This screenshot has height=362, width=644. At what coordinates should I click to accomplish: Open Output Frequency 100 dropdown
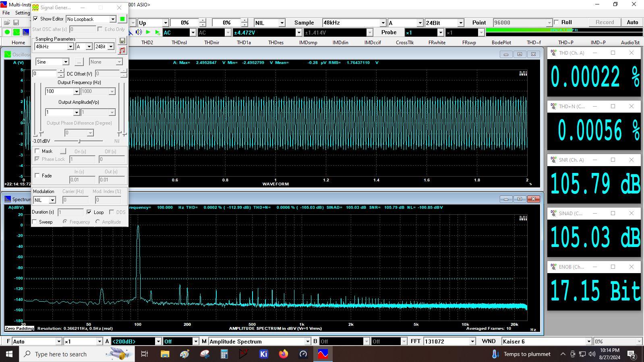tap(76, 91)
